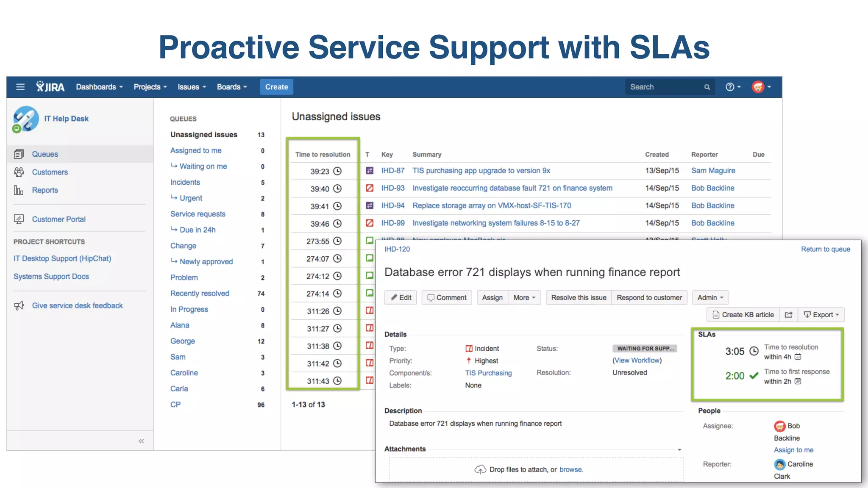Viewport: 868px width, 488px height.
Task: Click the Time to resolution column header
Action: [x=323, y=155]
